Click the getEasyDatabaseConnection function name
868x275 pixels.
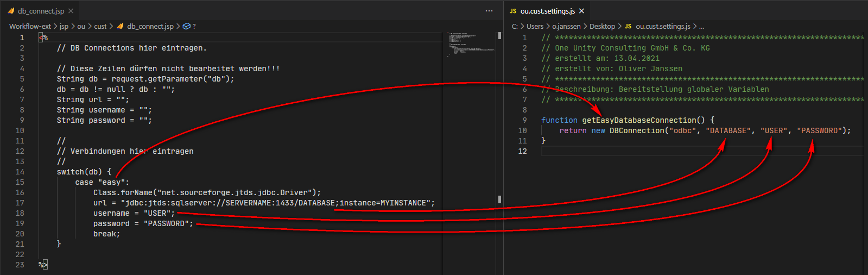(x=639, y=120)
